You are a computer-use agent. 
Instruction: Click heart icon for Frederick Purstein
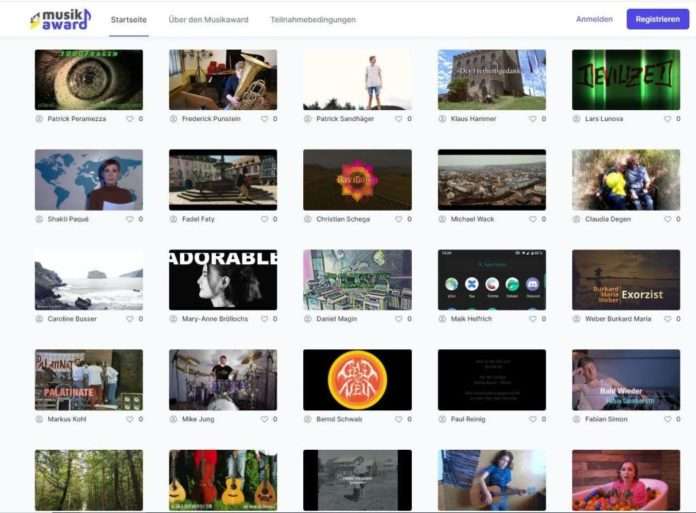click(264, 119)
